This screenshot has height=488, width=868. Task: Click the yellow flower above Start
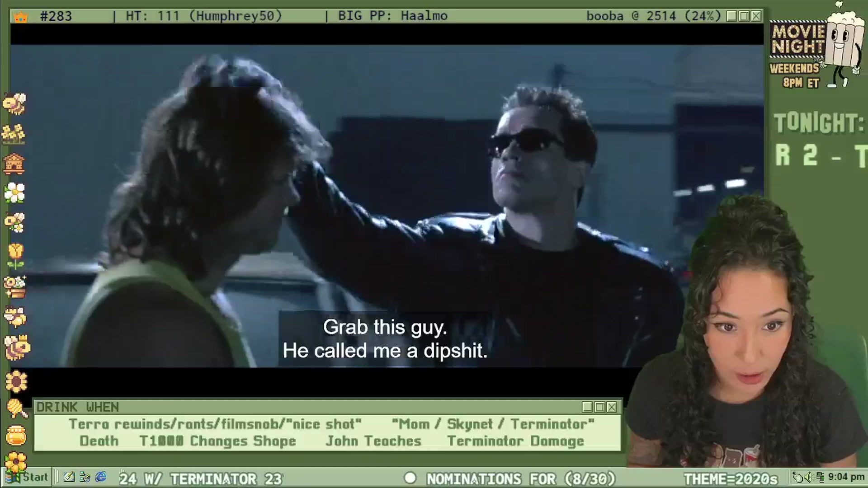[16, 462]
